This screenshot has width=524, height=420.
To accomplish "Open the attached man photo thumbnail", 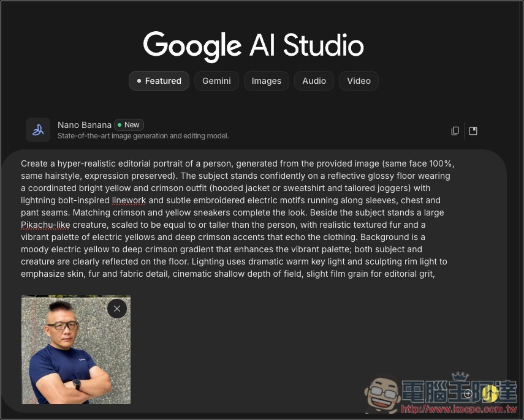I will [x=67, y=355].
